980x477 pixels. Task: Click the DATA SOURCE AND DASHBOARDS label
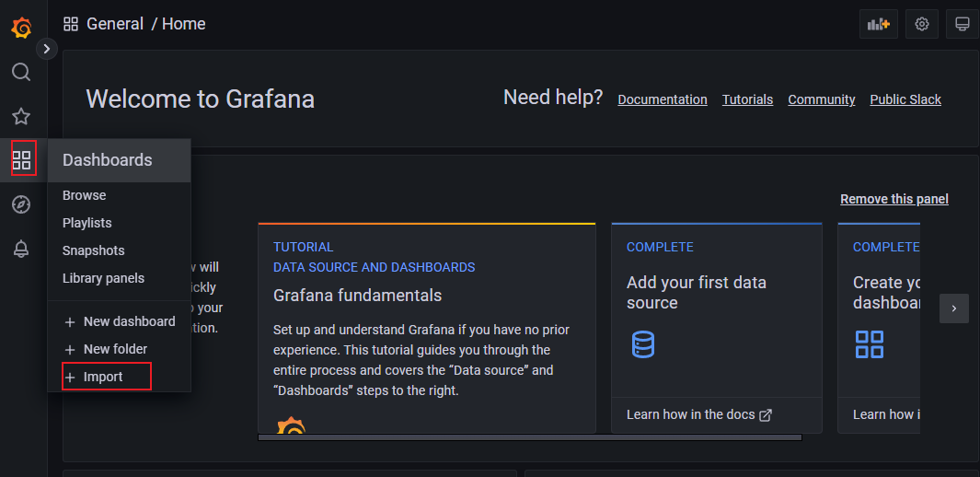(x=375, y=268)
